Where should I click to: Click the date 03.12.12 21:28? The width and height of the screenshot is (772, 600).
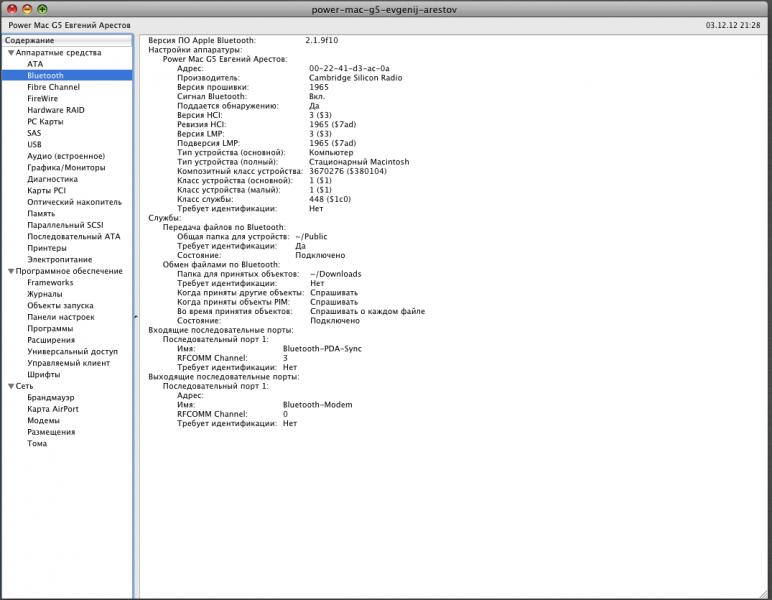coord(733,25)
